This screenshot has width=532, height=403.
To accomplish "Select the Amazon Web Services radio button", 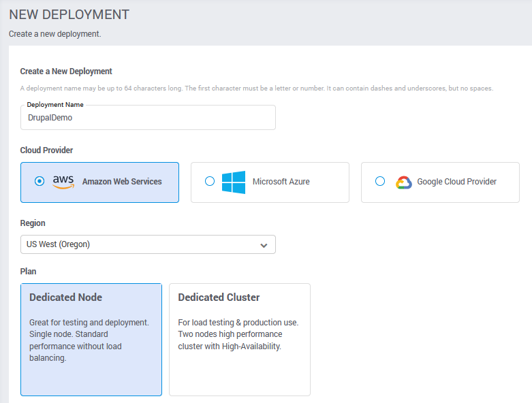I will click(x=40, y=182).
